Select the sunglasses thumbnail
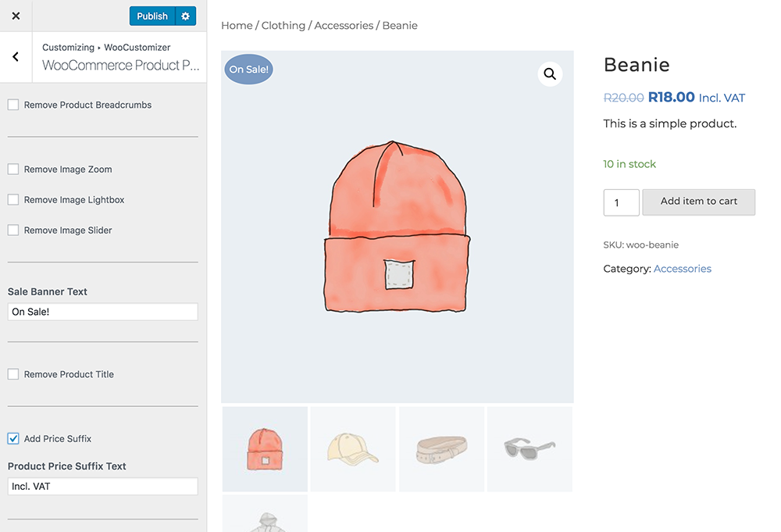 530,449
